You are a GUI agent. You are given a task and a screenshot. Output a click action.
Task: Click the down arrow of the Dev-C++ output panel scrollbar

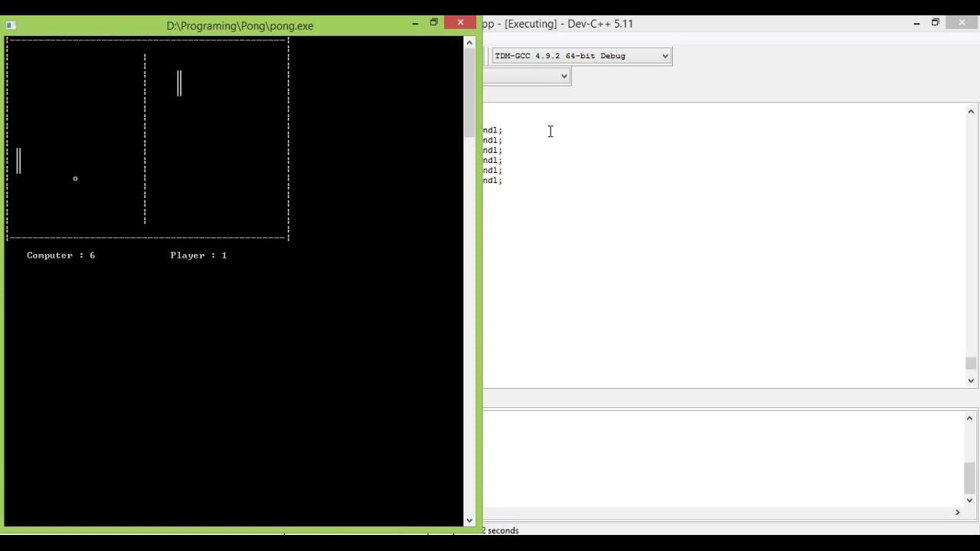[x=969, y=500]
